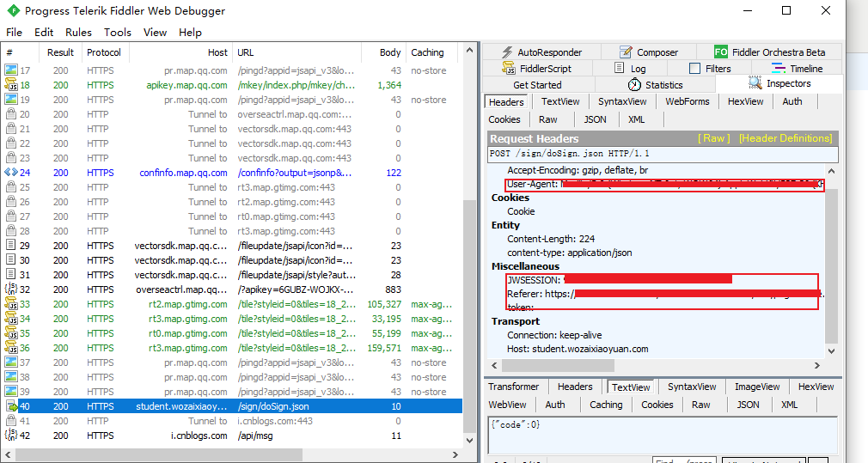
Task: Switch to the Get Started tab
Action: (x=537, y=85)
